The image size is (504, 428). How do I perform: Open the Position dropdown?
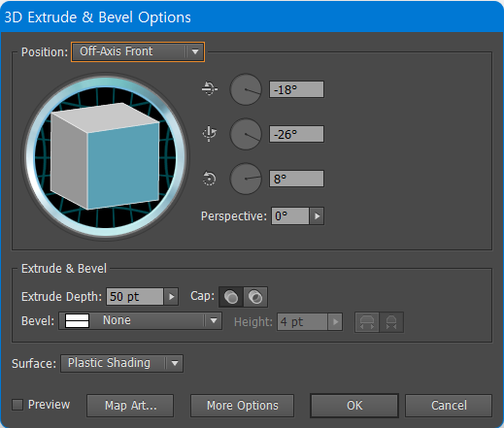(x=138, y=51)
